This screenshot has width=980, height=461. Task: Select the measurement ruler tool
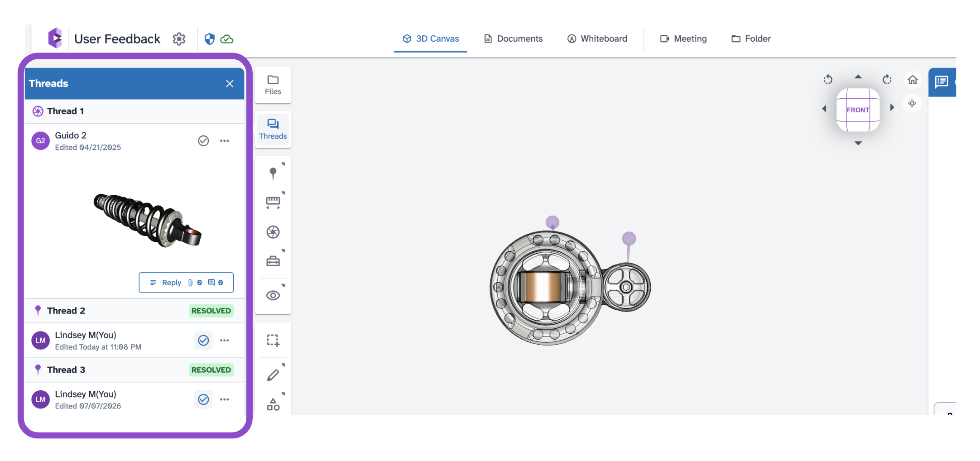(x=273, y=202)
